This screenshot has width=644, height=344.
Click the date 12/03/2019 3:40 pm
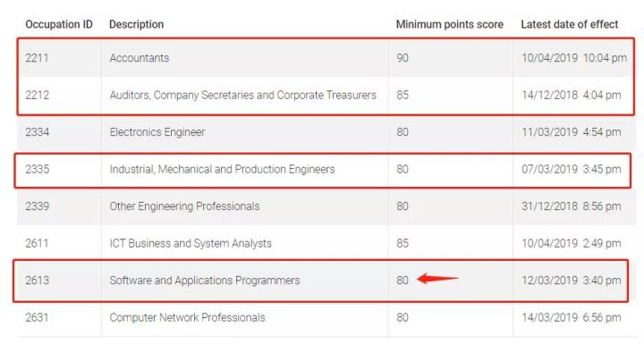(572, 281)
